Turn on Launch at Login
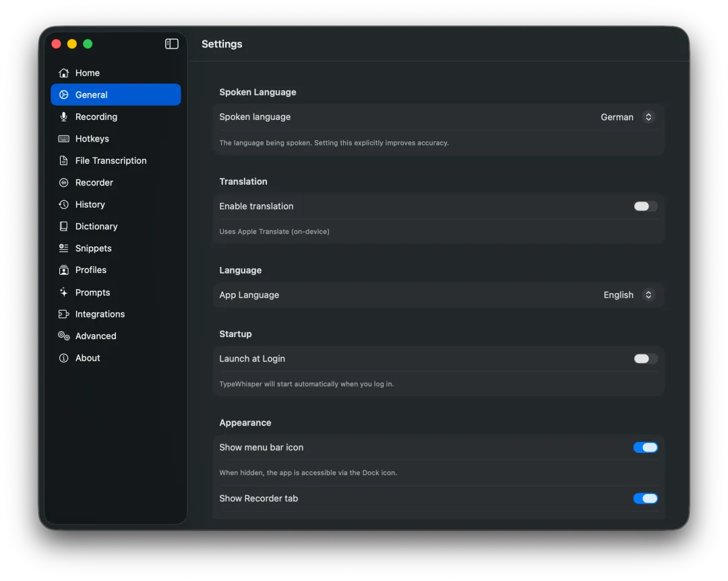 (x=645, y=359)
